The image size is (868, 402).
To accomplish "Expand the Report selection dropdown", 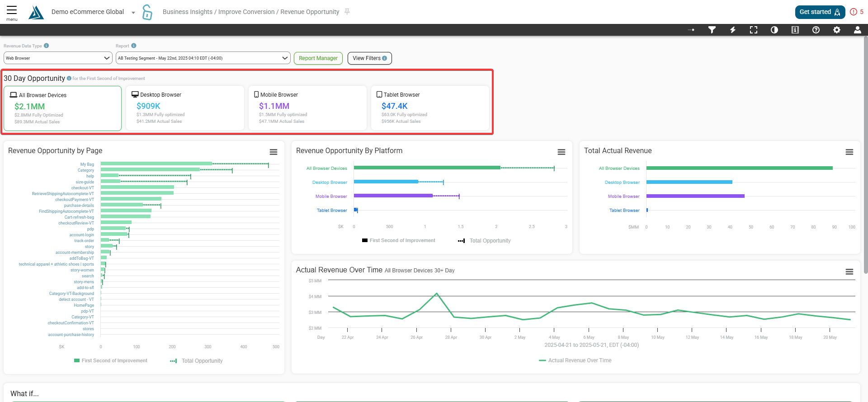I will (203, 58).
